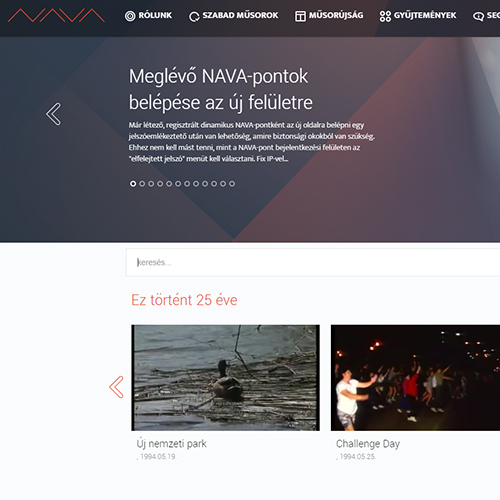500x500 pixels.
Task: Select the last slide indicator dot
Action: (232, 184)
